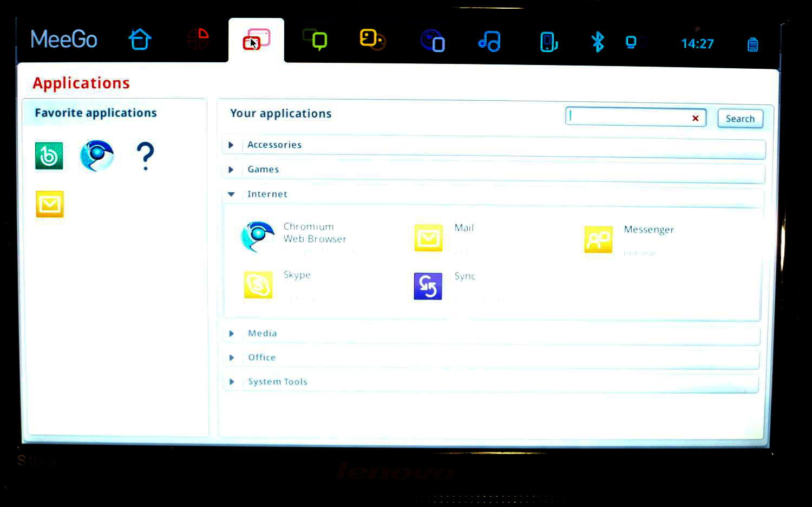Open the Myzone home panel
This screenshot has height=507, width=812.
pyautogui.click(x=140, y=40)
